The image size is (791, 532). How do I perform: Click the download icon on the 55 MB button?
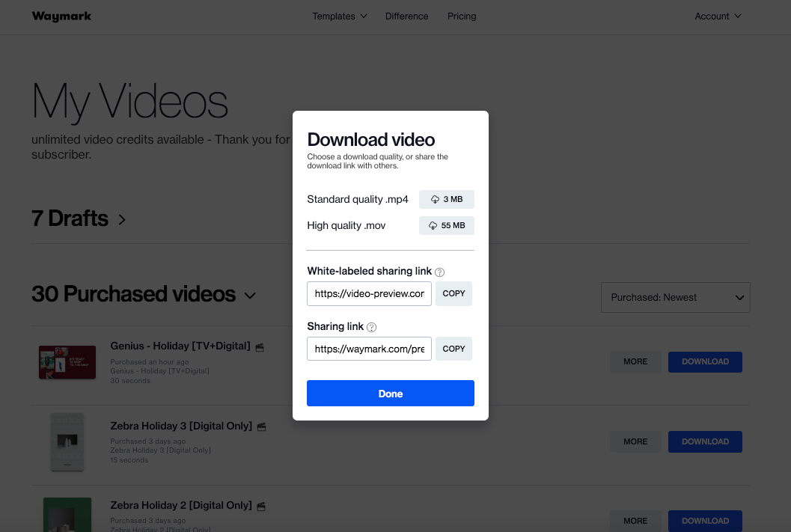click(433, 224)
